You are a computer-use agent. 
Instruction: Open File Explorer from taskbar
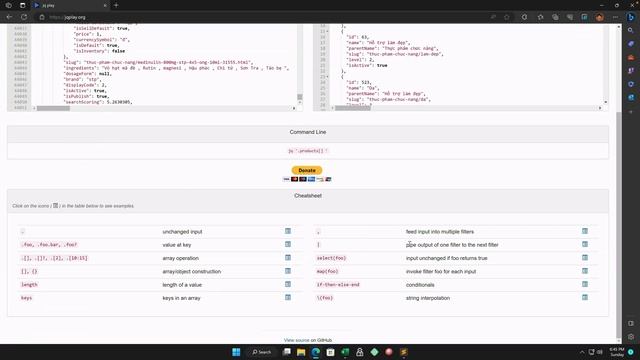tap(301, 352)
